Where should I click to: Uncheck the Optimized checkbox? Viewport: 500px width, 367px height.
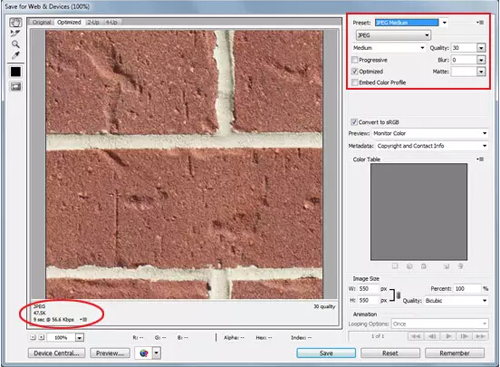pyautogui.click(x=355, y=71)
